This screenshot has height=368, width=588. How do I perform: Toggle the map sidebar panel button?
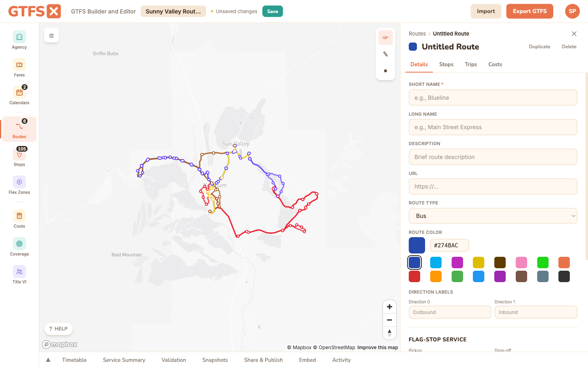point(51,36)
